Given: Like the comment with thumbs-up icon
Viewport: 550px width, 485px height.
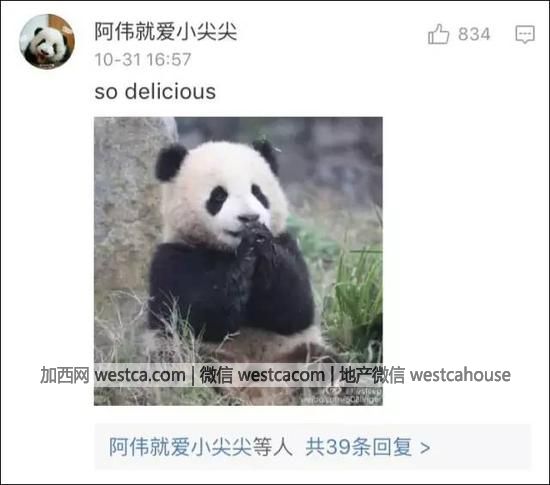Looking at the screenshot, I should [x=438, y=34].
